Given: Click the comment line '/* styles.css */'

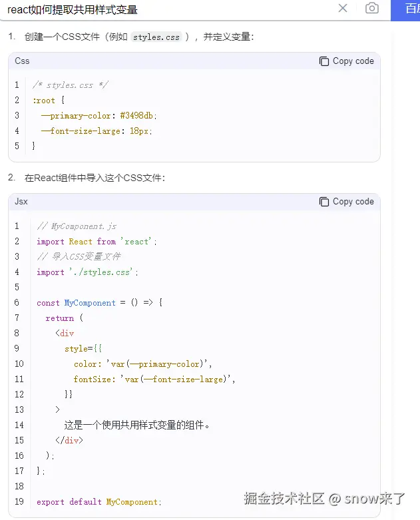Looking at the screenshot, I should coord(71,85).
